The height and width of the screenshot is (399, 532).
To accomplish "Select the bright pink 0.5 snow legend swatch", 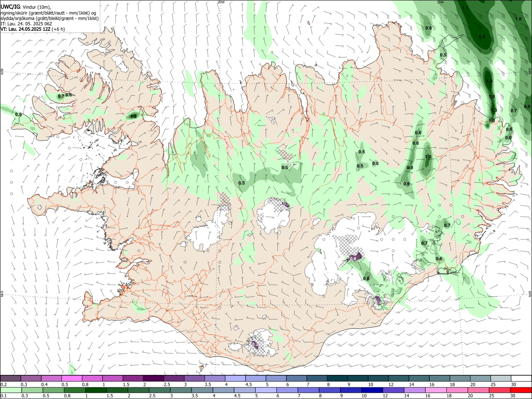I will [72, 379].
